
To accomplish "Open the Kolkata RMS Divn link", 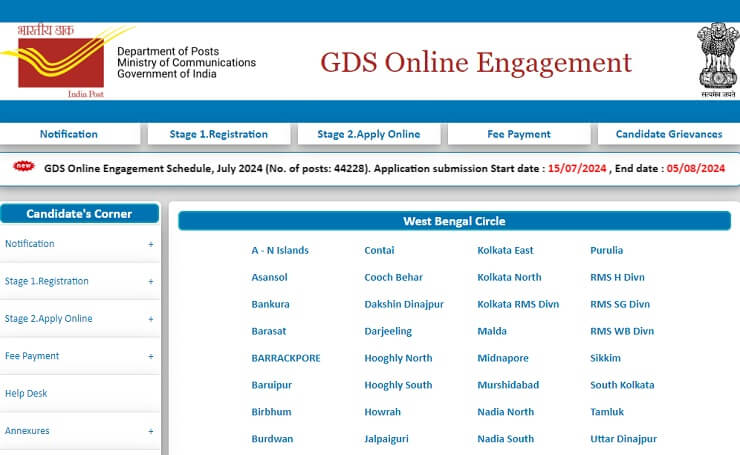I will point(518,304).
